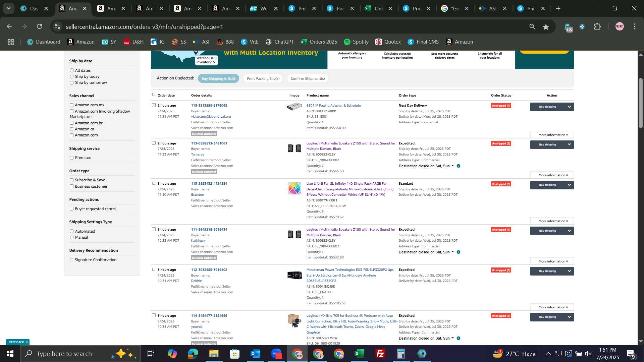Click Buy shipping for the Logitech MX Brio order

(x=547, y=317)
